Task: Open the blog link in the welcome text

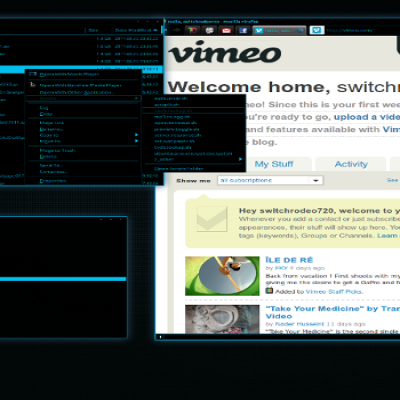Action: coord(264,142)
